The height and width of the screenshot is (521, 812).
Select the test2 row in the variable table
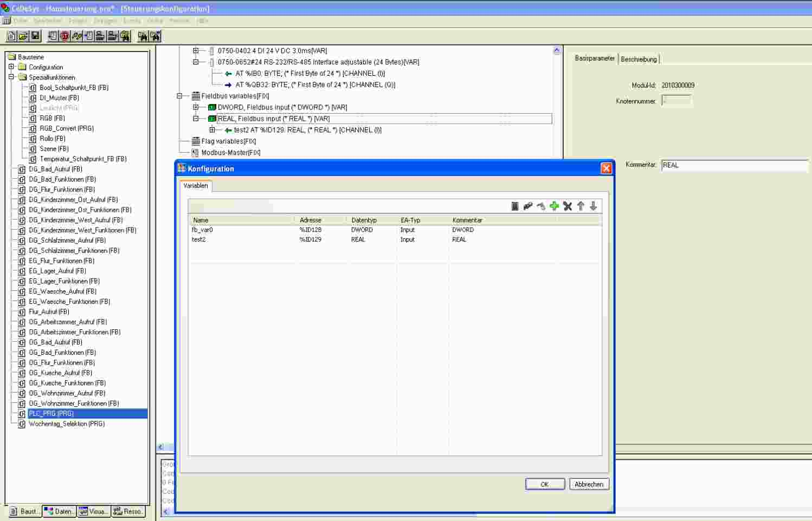pyautogui.click(x=199, y=239)
